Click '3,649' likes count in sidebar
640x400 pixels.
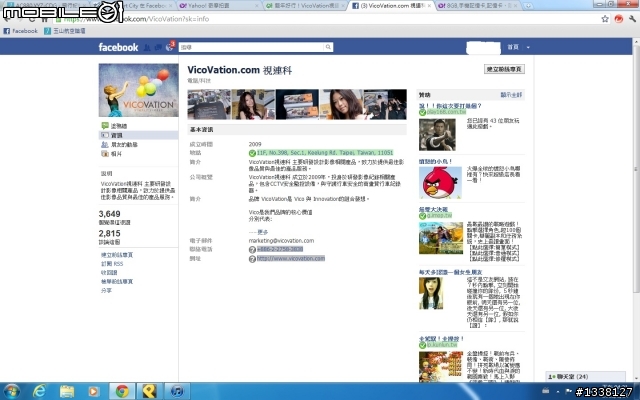coord(109,214)
